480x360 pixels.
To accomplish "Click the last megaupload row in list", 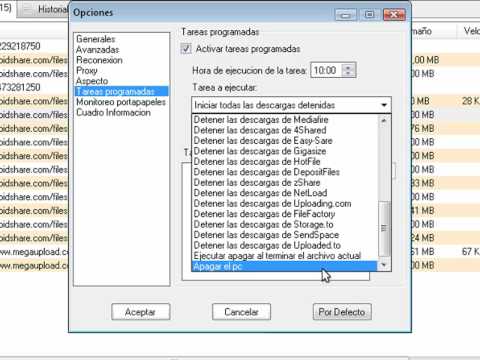I will tap(33, 266).
